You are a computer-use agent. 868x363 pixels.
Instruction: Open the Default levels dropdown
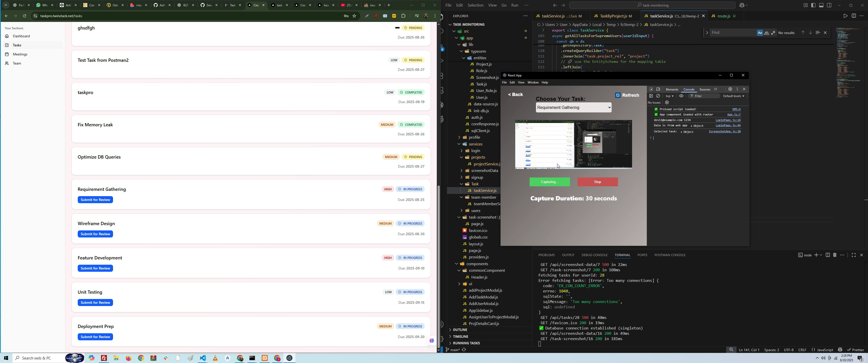click(x=734, y=96)
